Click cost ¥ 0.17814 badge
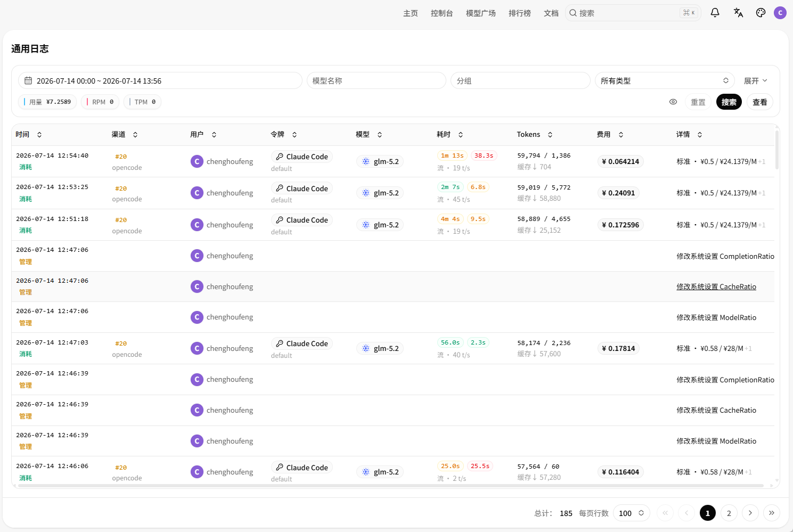 tap(618, 348)
